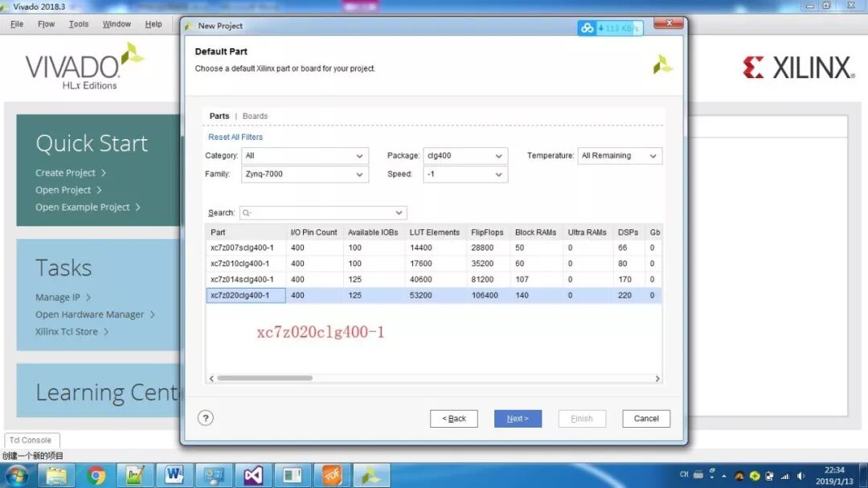Click the Next button
The height and width of the screenshot is (488, 868).
click(518, 419)
